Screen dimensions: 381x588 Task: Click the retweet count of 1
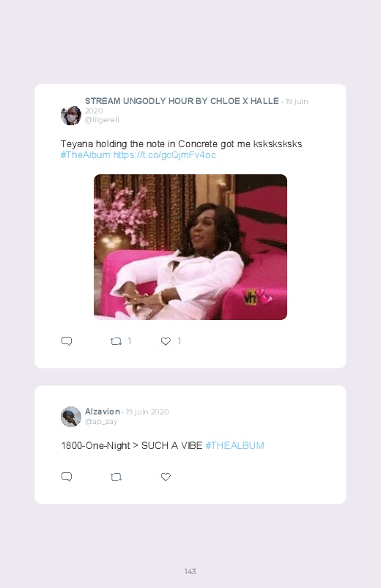130,341
